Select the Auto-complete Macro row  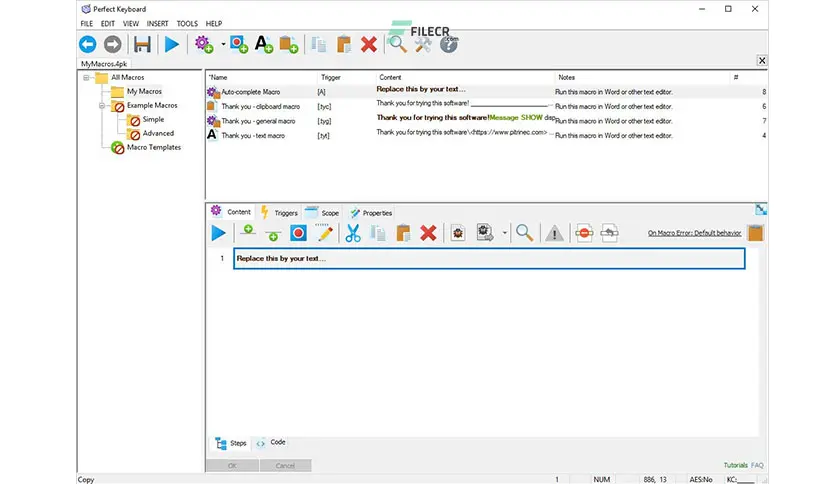coord(487,92)
